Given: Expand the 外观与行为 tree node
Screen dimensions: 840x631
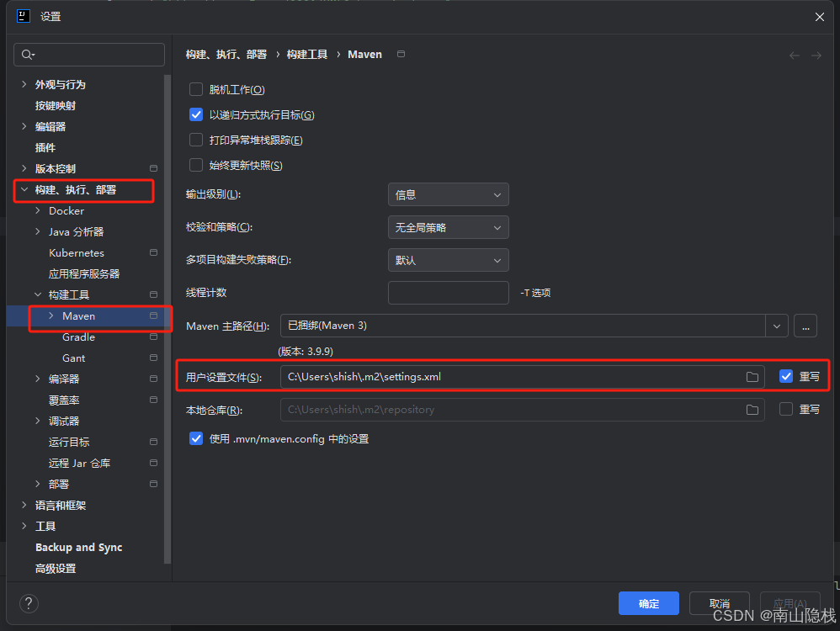Looking at the screenshot, I should (24, 84).
